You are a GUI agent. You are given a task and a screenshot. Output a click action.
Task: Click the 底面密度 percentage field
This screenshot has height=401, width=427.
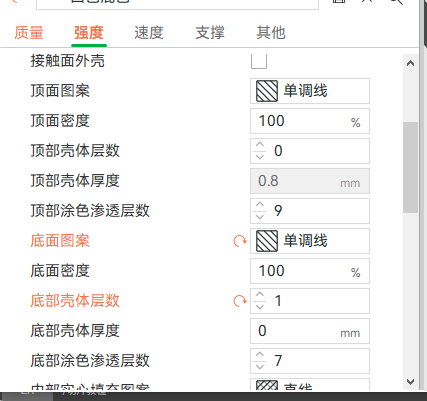(310, 271)
